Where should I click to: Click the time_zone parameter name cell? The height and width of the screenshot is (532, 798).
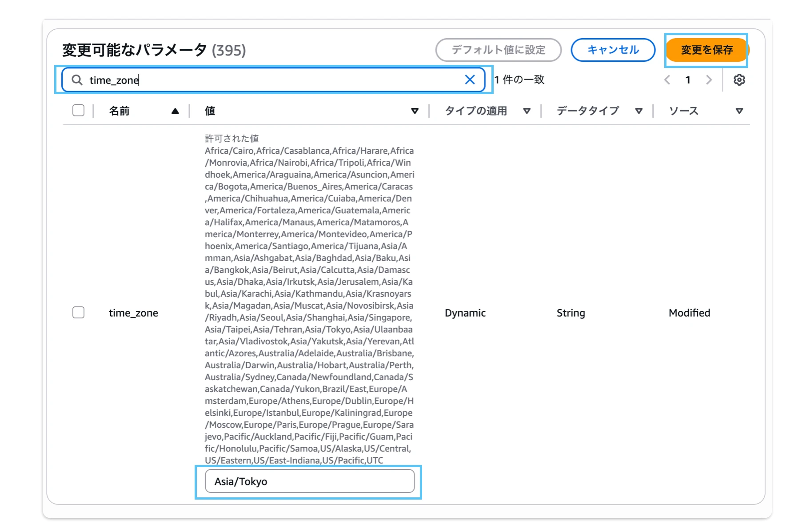pyautogui.click(x=133, y=313)
